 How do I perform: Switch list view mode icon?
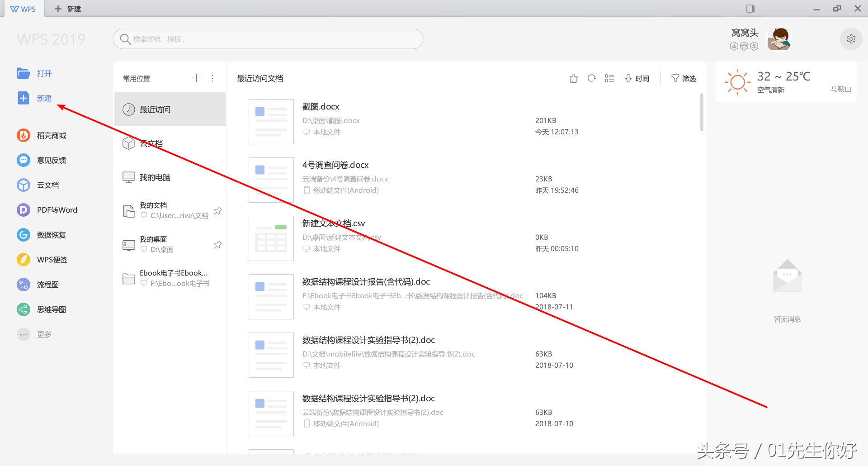610,78
